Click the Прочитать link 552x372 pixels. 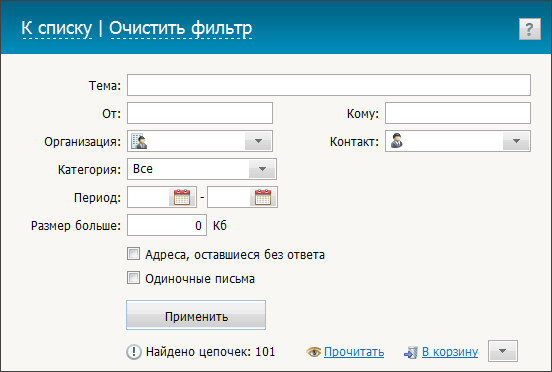(354, 352)
